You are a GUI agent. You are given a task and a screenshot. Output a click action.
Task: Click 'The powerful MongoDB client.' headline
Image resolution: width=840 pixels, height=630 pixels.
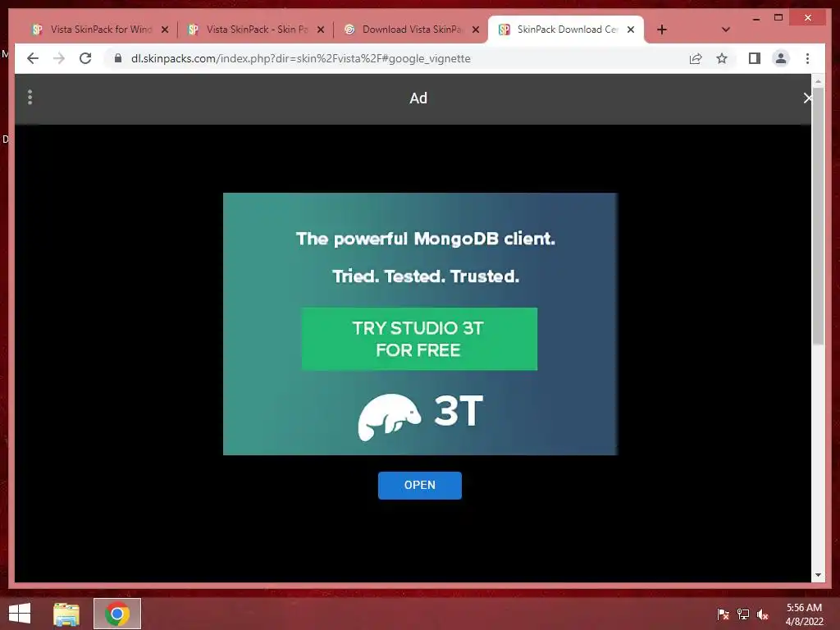[x=426, y=239]
